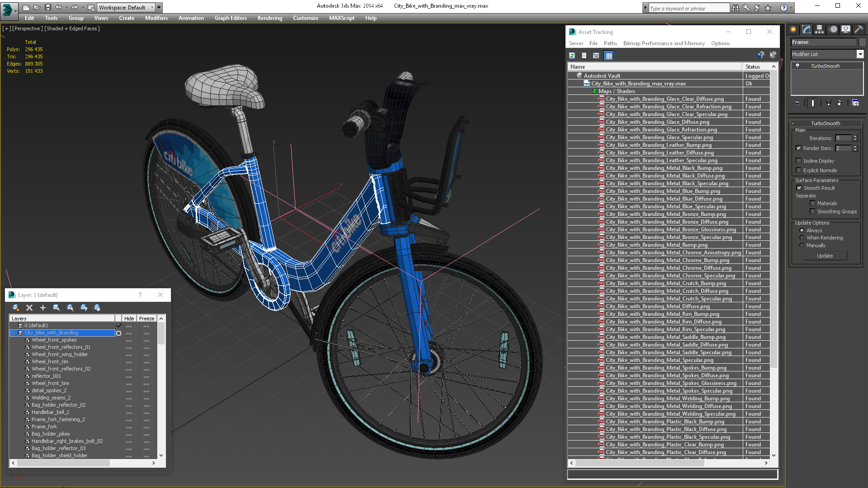Make City_Bike_with_Branding the current layer checkbox

tap(119, 333)
